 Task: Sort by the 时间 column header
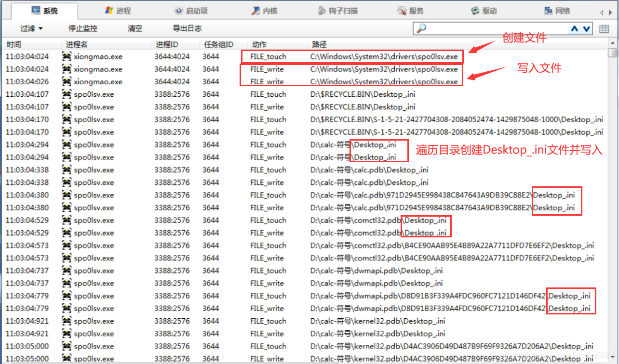pyautogui.click(x=32, y=44)
